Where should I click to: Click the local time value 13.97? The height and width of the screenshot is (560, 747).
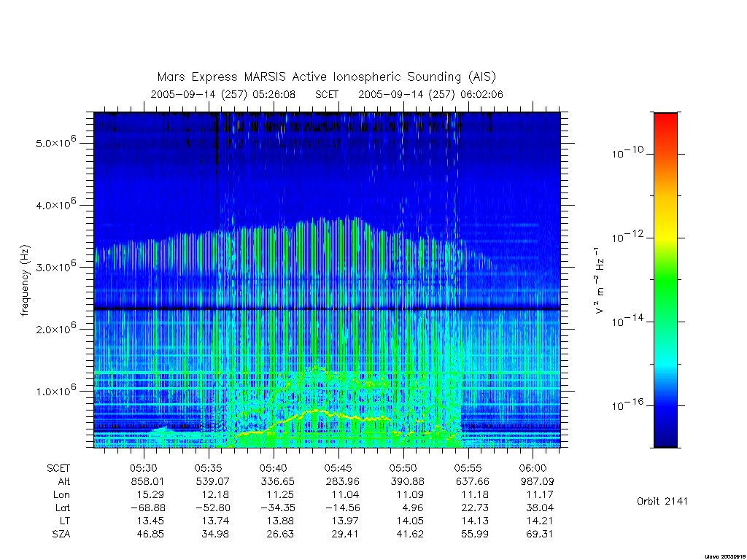coord(345,521)
